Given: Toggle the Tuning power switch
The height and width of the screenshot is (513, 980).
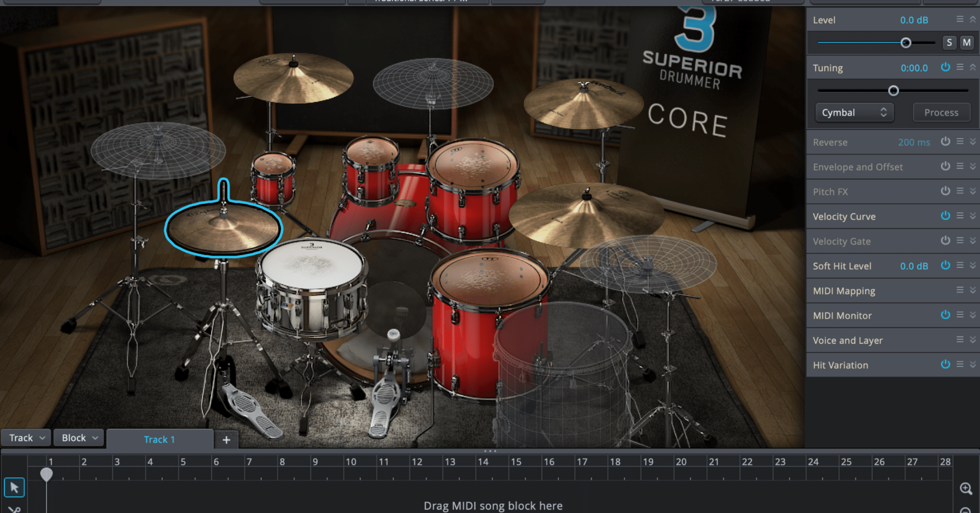Looking at the screenshot, I should click(x=945, y=67).
